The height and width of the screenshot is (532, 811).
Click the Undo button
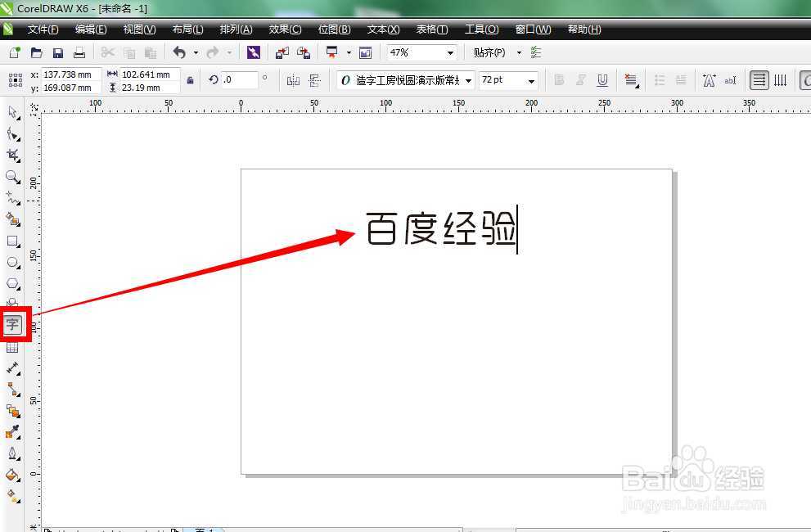pyautogui.click(x=179, y=52)
